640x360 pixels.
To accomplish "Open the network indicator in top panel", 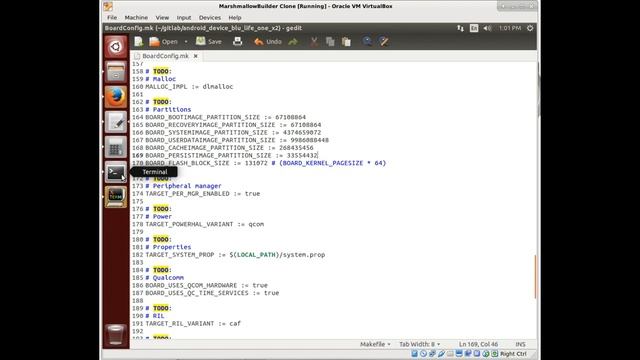I will (460, 28).
